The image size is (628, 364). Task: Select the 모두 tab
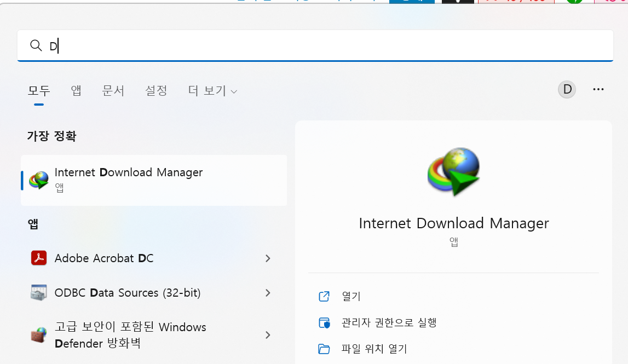click(39, 91)
